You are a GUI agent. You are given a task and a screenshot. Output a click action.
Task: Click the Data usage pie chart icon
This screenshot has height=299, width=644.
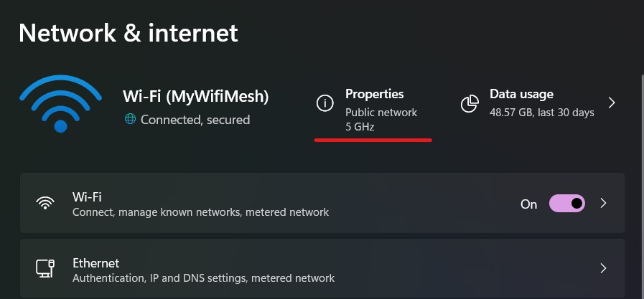pos(470,103)
